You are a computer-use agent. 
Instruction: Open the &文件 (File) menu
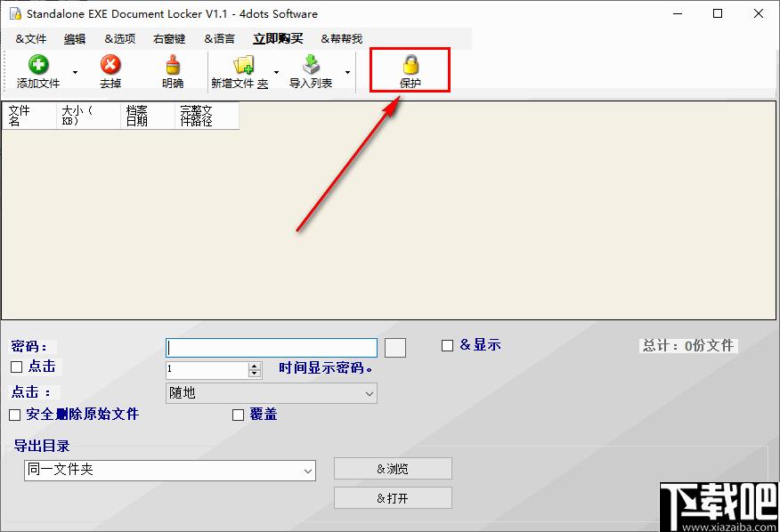[31, 39]
